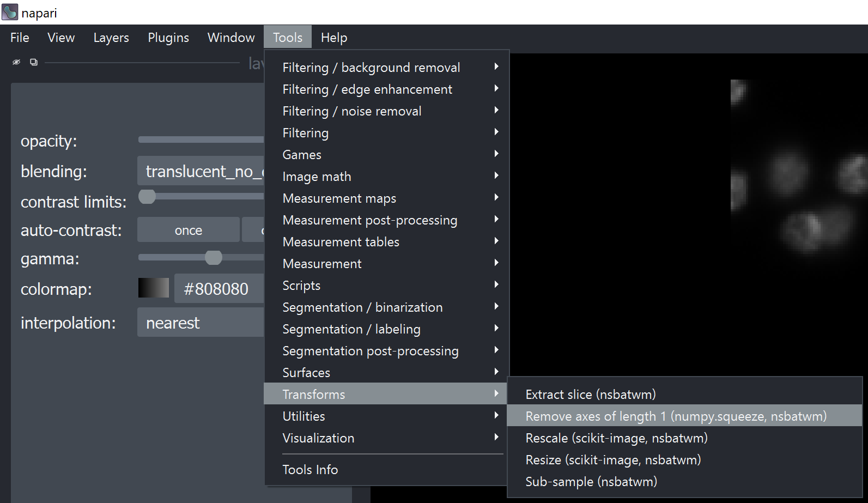Open the Scripts submenu
This screenshot has height=503, width=868.
click(386, 285)
